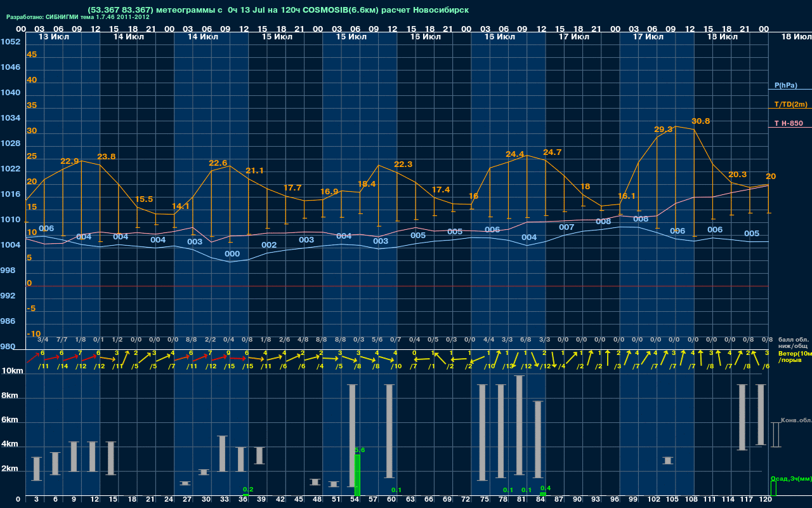Click the 22.9 temperature label
The width and height of the screenshot is (812, 508).
(70, 161)
